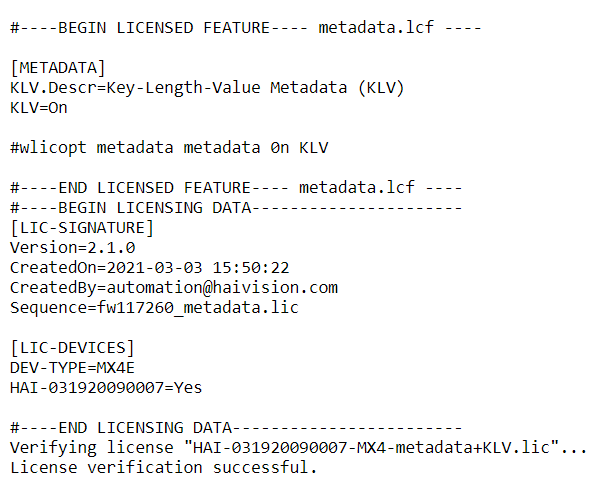
Task: Click the KLV.Descr description line
Action: (206, 88)
